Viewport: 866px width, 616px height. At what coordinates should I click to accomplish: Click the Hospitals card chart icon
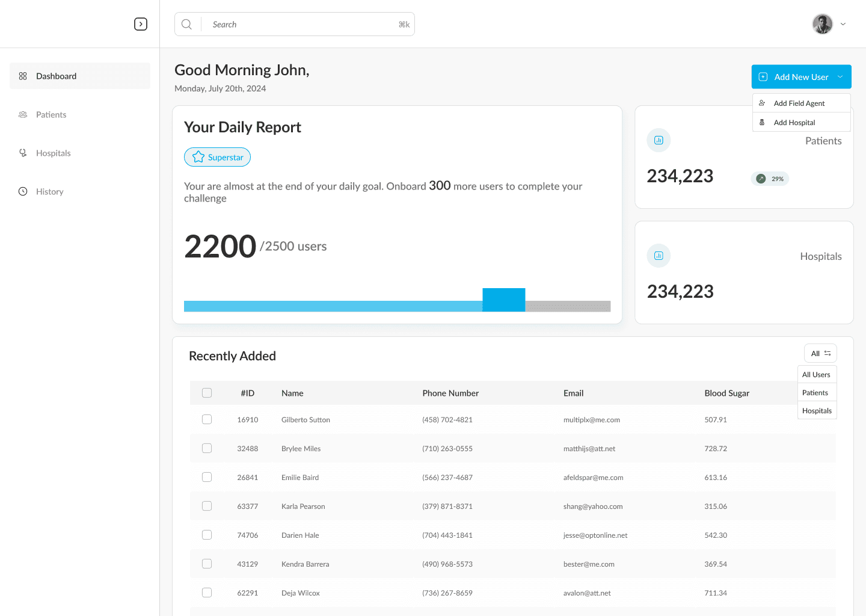(x=659, y=256)
